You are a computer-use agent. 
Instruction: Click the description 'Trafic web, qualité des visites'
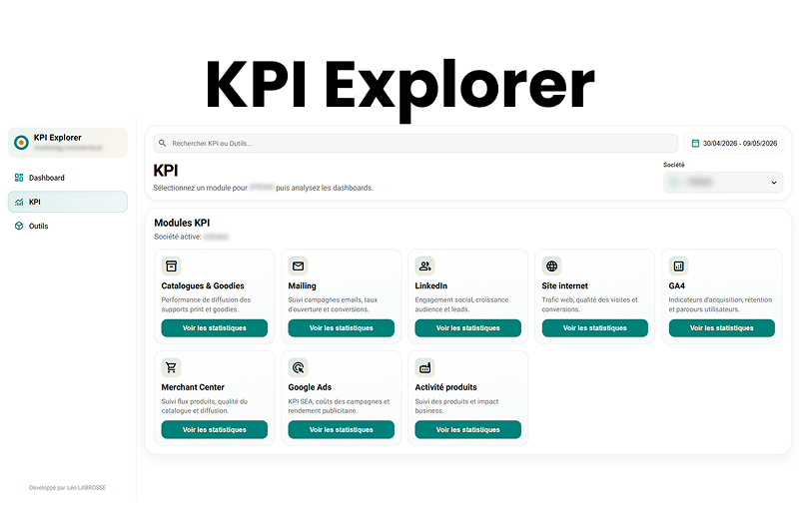click(589, 304)
